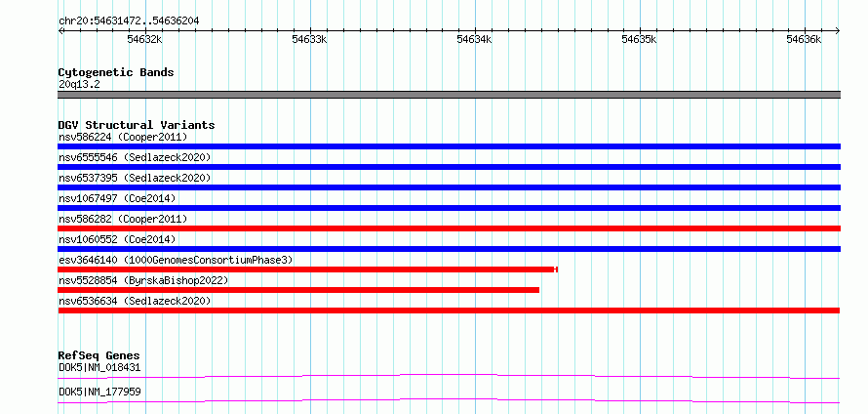
Task: Click the 54632k ruler tick label
Action: tap(144, 39)
